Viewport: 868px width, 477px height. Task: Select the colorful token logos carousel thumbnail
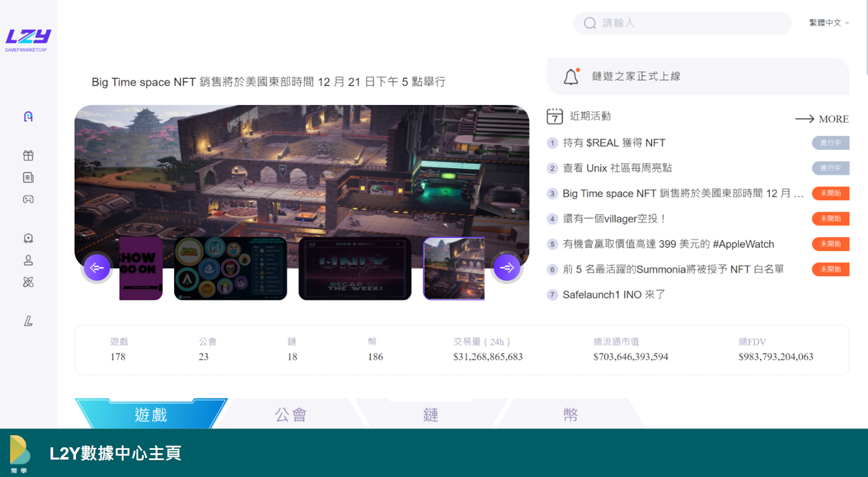click(231, 268)
